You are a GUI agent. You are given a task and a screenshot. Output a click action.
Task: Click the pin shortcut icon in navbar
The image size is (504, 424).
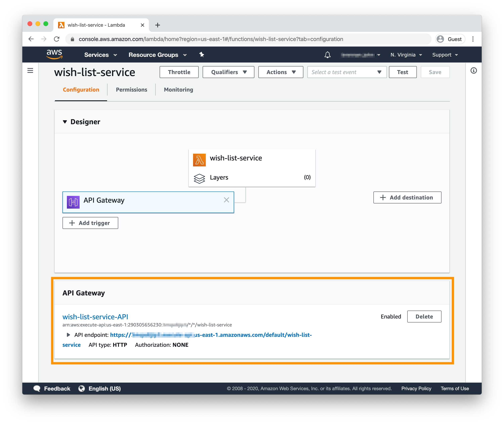click(x=202, y=55)
